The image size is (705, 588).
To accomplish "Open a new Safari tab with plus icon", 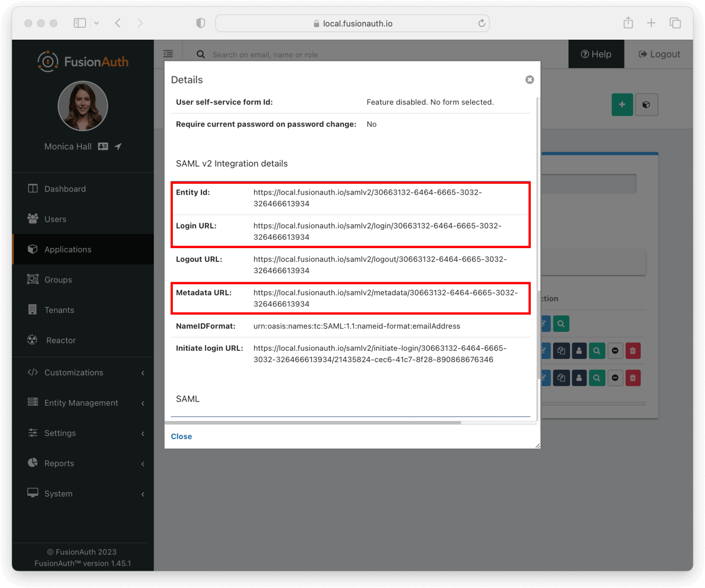I will (x=651, y=23).
